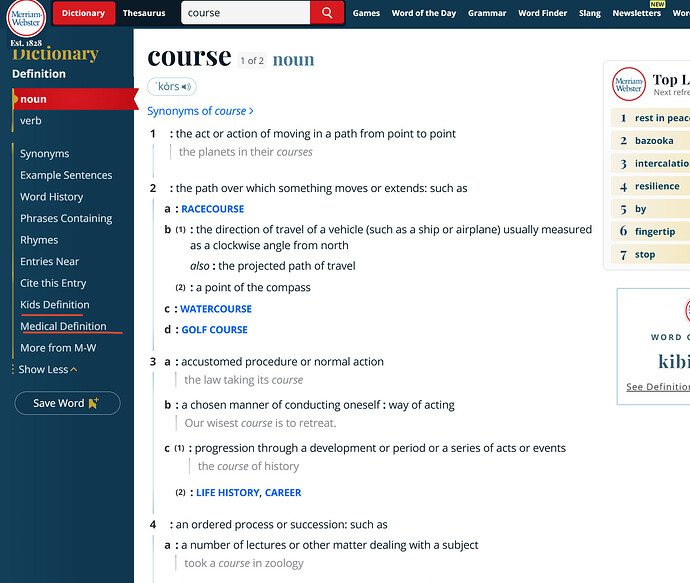Click example 'Our wisest course is to retreat.'
The width and height of the screenshot is (690, 583).
pyautogui.click(x=260, y=423)
